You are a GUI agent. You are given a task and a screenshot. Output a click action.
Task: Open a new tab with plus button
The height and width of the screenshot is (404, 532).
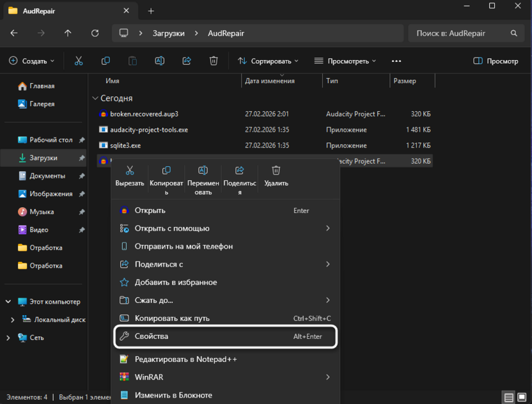151,11
